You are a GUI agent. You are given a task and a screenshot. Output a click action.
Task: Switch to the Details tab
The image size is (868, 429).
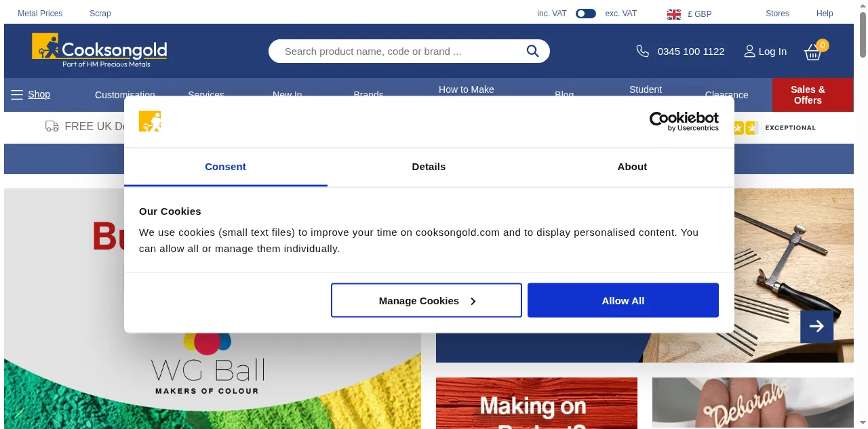pyautogui.click(x=429, y=167)
